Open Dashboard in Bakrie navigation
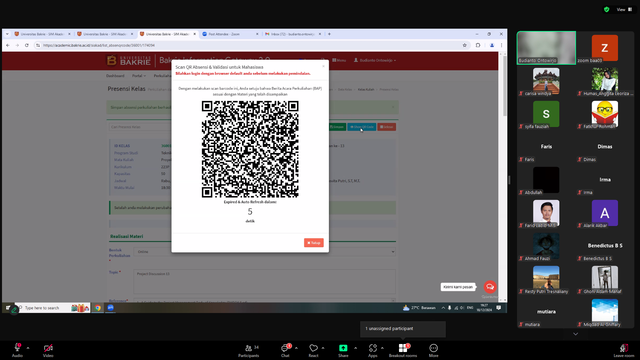Image resolution: width=640 pixels, height=360 pixels. pyautogui.click(x=115, y=76)
